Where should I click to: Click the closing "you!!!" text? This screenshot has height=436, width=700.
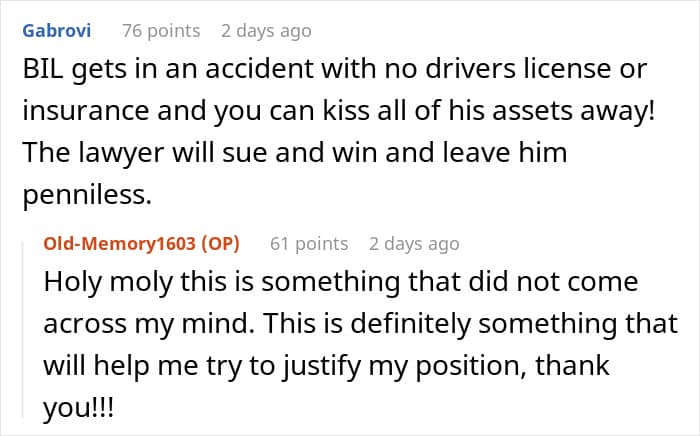[x=79, y=407]
